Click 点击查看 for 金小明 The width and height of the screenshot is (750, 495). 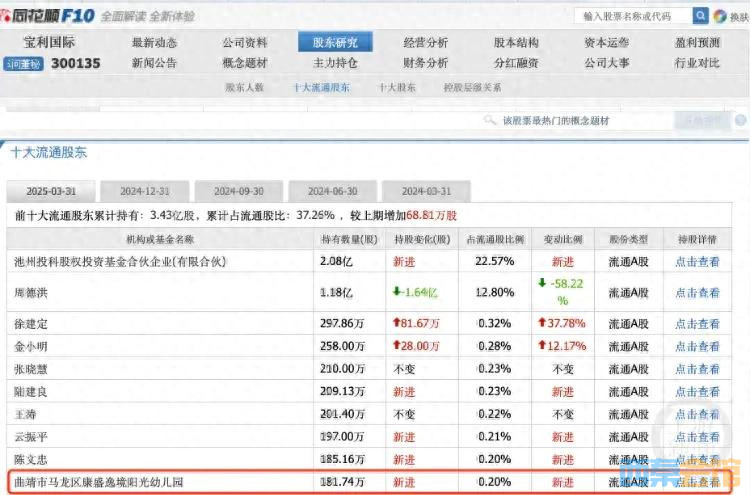[x=697, y=346]
